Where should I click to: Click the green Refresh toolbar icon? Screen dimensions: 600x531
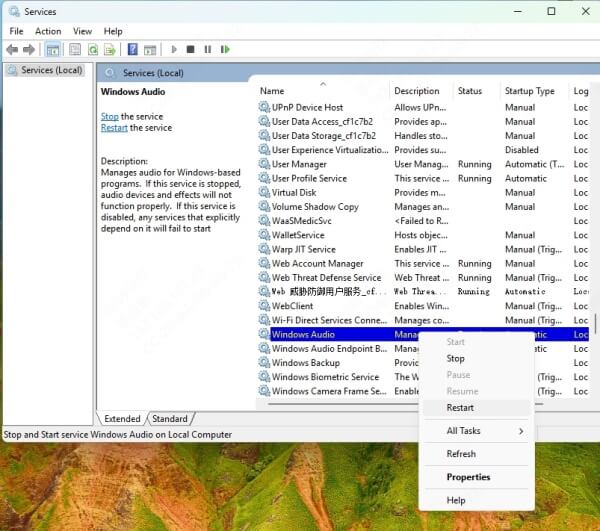point(93,49)
